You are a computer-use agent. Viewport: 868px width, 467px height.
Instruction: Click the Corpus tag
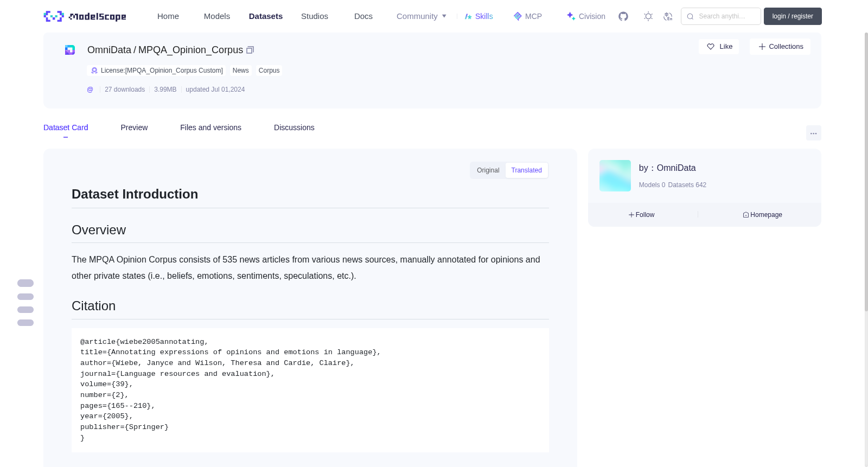(269, 71)
